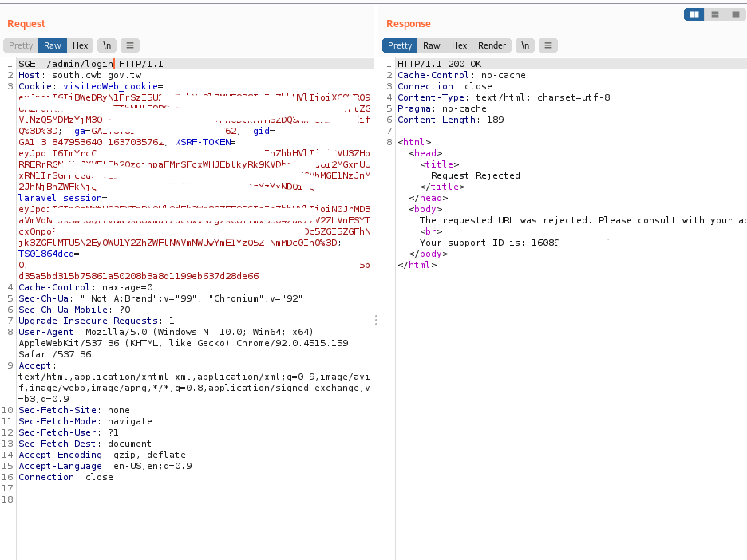The height and width of the screenshot is (560, 747).
Task: Switch to combined single-pane layout icon
Action: [x=735, y=14]
